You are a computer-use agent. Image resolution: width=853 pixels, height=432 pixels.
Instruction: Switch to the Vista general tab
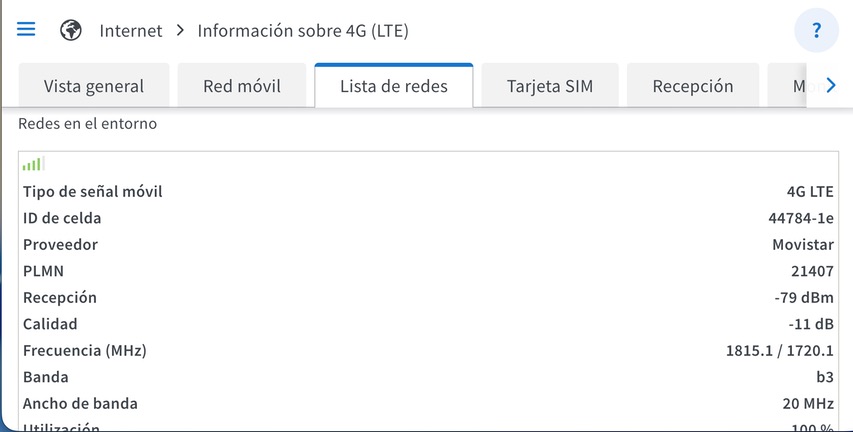click(x=94, y=86)
